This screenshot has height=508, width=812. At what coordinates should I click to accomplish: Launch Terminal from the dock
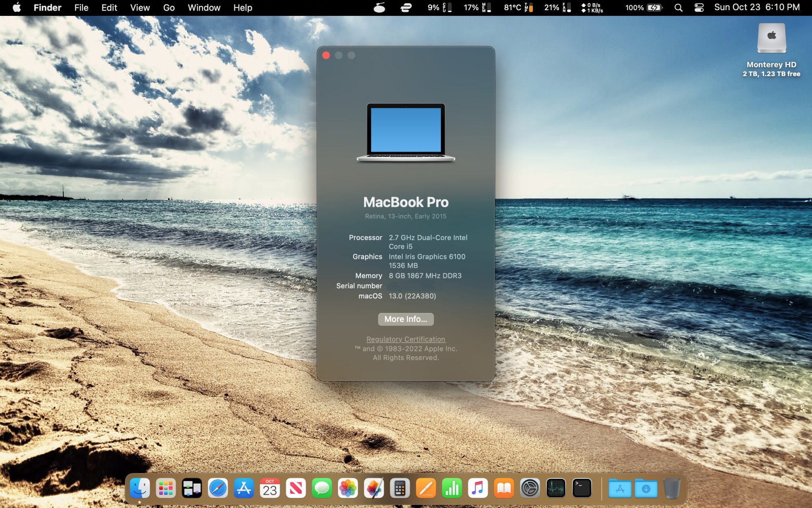coord(582,488)
